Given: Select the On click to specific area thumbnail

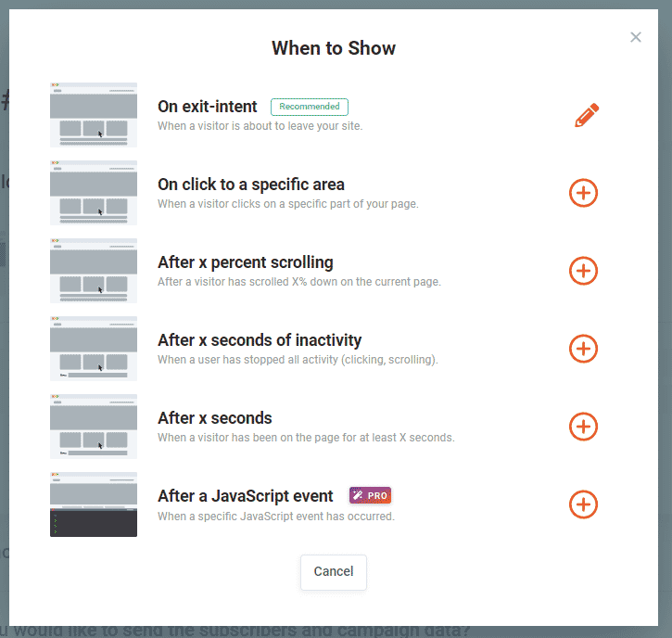Looking at the screenshot, I should [x=94, y=193].
